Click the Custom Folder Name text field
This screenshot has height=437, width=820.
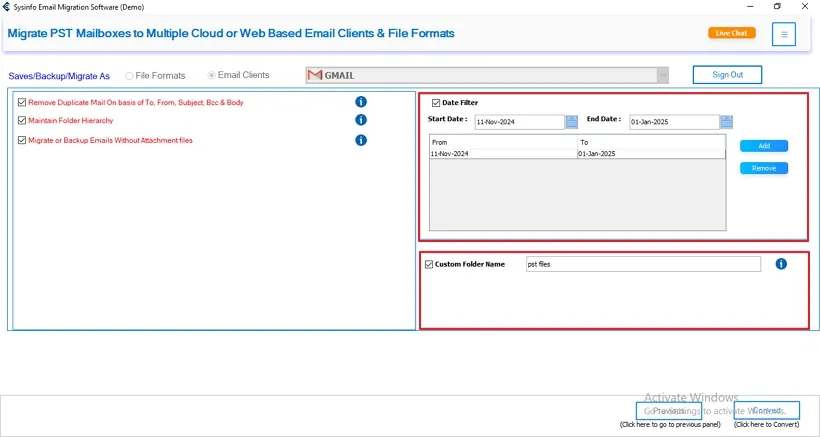(x=642, y=264)
